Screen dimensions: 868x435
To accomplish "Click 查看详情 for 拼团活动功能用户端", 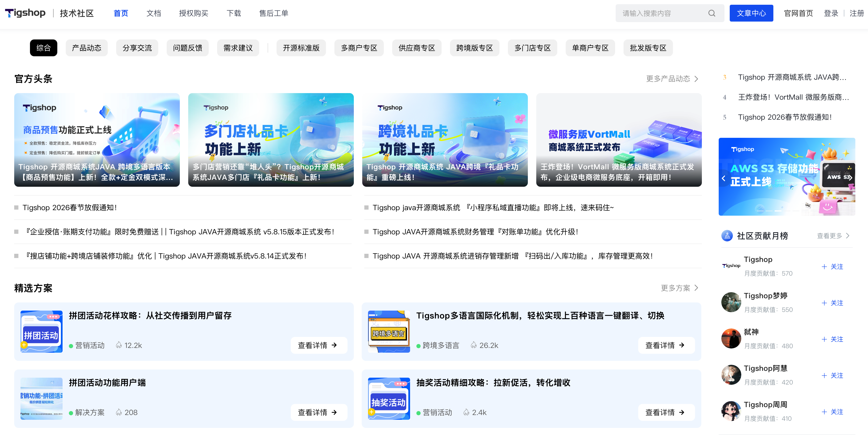I will [x=319, y=412].
